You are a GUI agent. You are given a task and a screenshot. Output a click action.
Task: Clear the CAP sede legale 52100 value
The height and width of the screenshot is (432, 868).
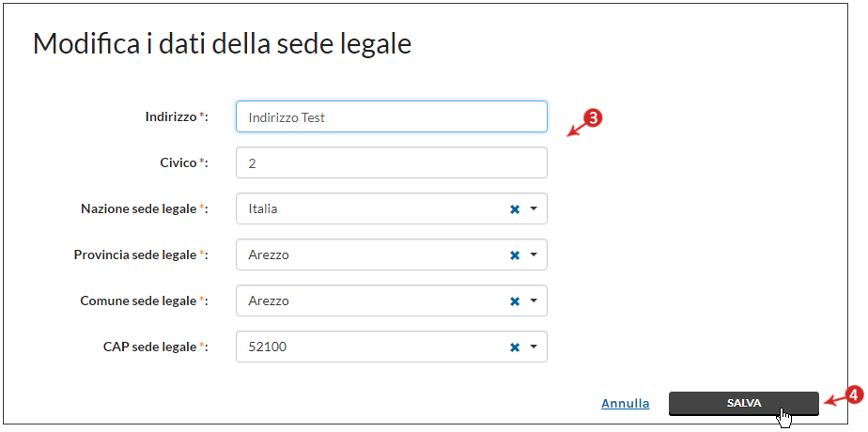click(x=515, y=347)
